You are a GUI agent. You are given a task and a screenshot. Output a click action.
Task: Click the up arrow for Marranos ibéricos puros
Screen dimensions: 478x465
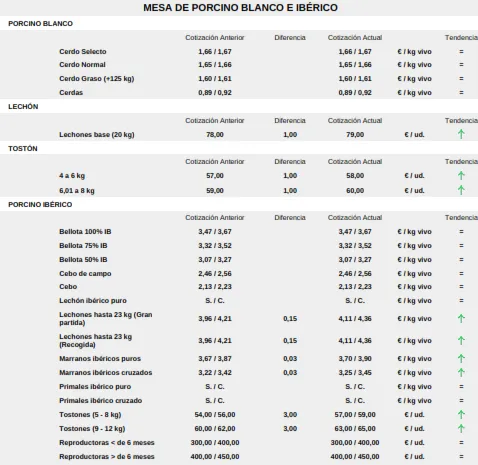click(461, 359)
